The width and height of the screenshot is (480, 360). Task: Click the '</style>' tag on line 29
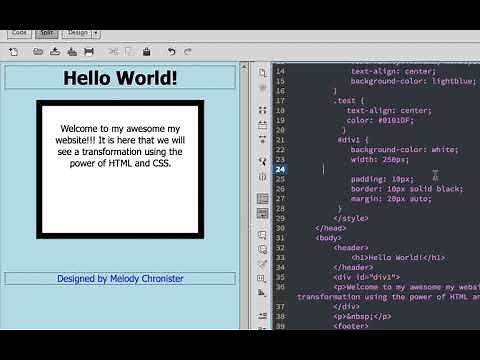tap(351, 219)
